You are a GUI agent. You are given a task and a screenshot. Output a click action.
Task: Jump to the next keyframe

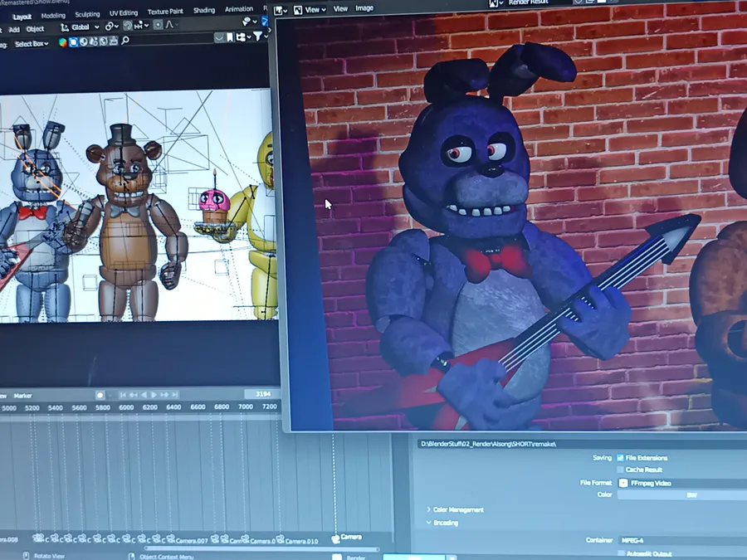164,395
